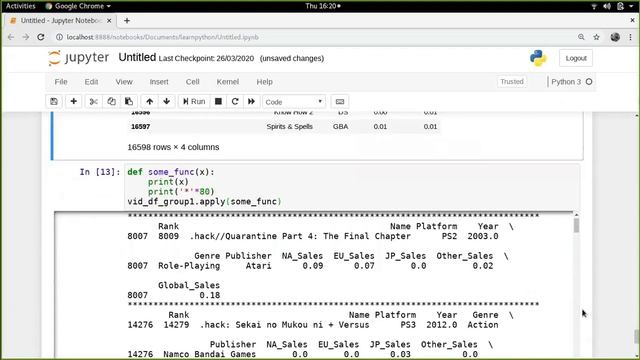Viewport: 640px width, 360px height.
Task: Click 'Namco Bandai Games' output text
Action: (209, 354)
